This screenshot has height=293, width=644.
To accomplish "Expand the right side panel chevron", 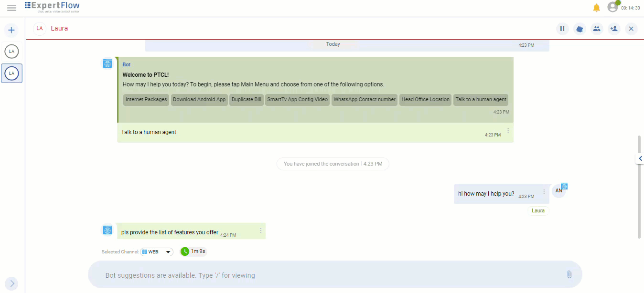I will [x=640, y=158].
